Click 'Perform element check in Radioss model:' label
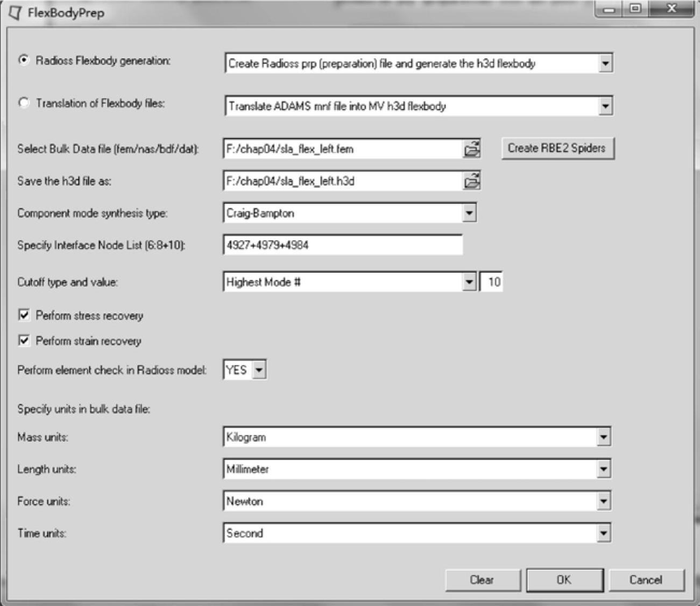The height and width of the screenshot is (606, 700). pyautogui.click(x=112, y=370)
